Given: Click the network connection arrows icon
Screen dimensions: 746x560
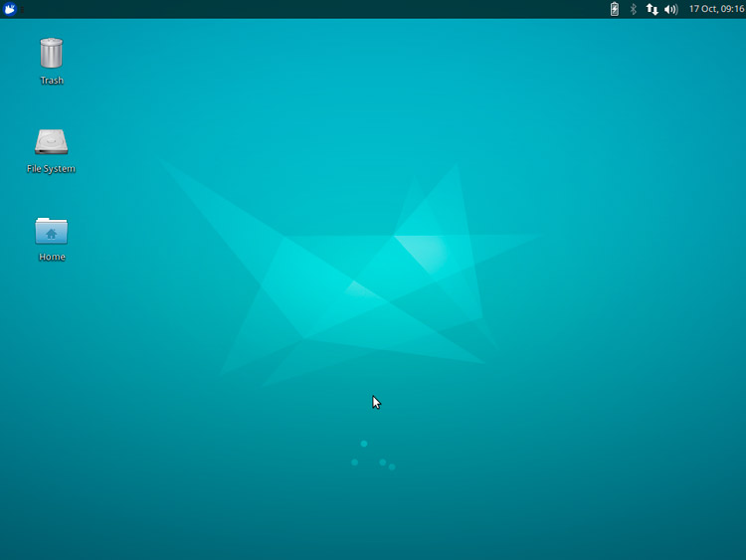Looking at the screenshot, I should point(652,9).
